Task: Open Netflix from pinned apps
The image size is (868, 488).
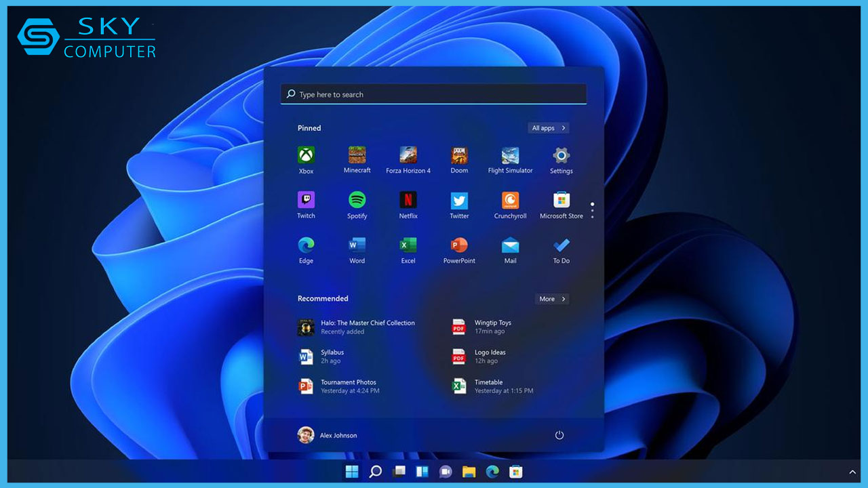Action: tap(408, 205)
